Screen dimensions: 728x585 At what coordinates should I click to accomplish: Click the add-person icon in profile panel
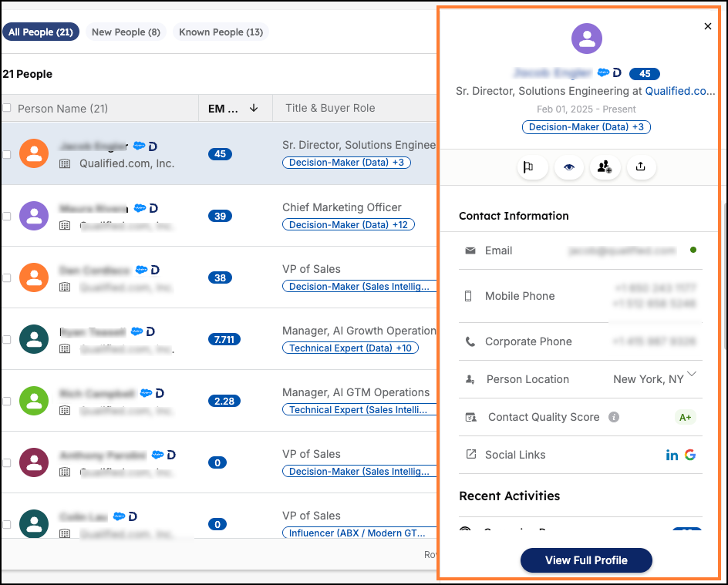(605, 167)
